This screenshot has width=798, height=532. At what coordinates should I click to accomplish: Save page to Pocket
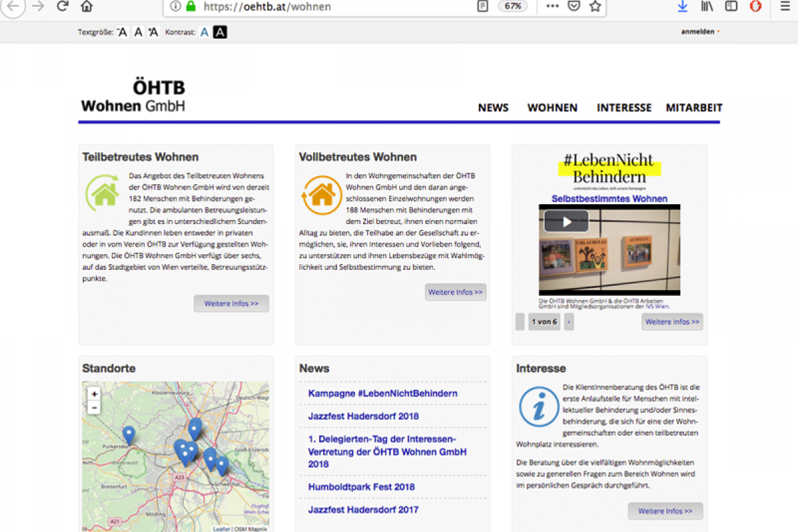[x=573, y=6]
